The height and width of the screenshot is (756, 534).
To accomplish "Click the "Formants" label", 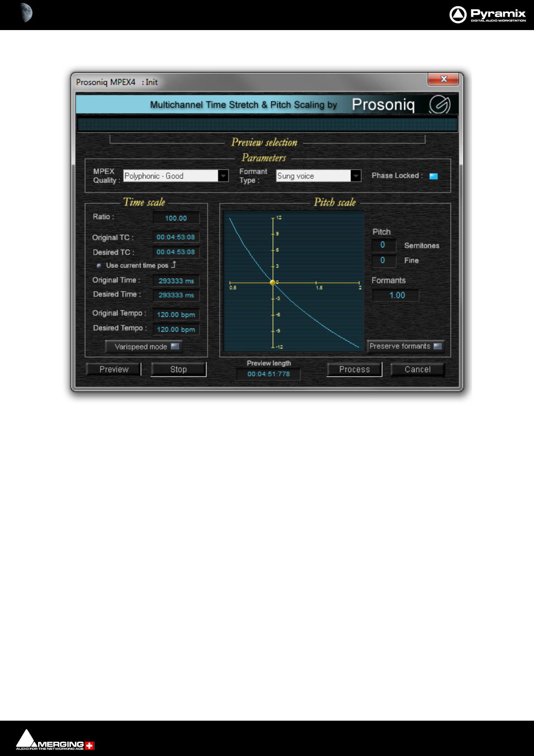I will [389, 281].
